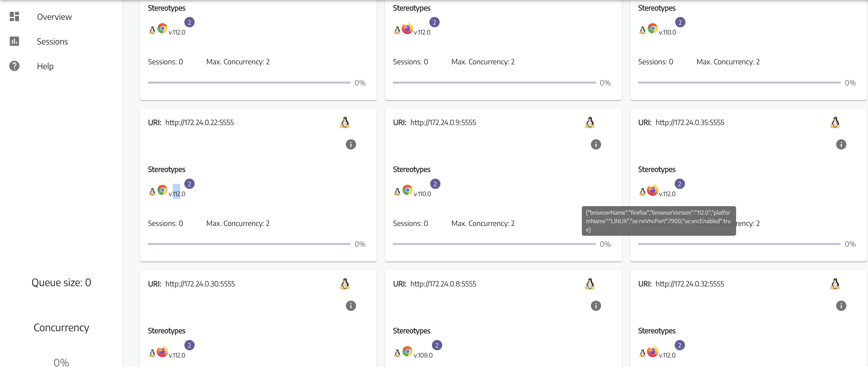Click the Help question mark icon
The image size is (868, 367).
pyautogui.click(x=14, y=66)
